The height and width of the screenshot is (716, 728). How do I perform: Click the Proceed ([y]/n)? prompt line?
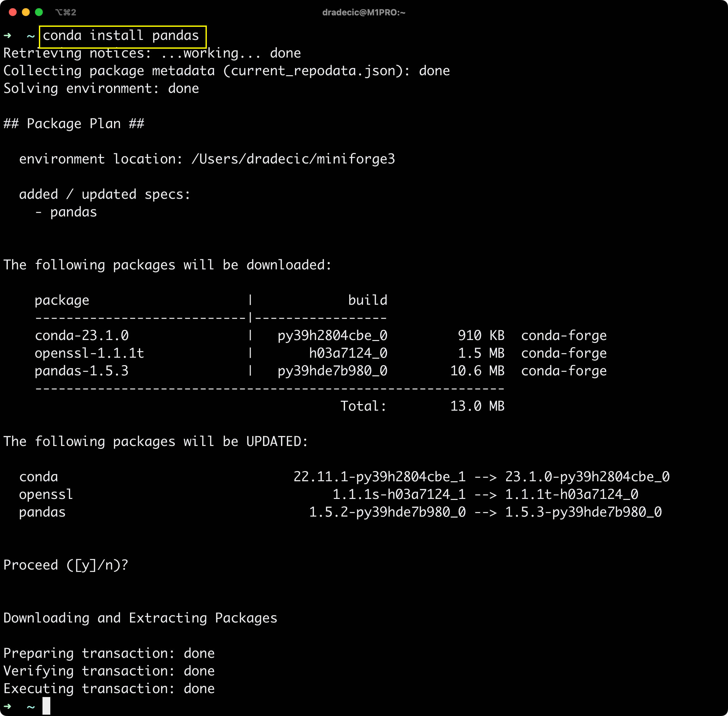(65, 565)
